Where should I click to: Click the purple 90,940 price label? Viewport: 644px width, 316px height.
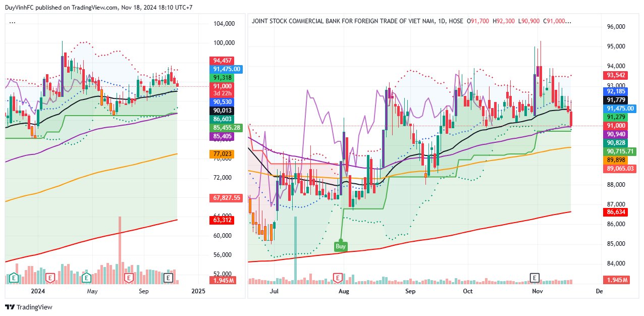click(616, 134)
